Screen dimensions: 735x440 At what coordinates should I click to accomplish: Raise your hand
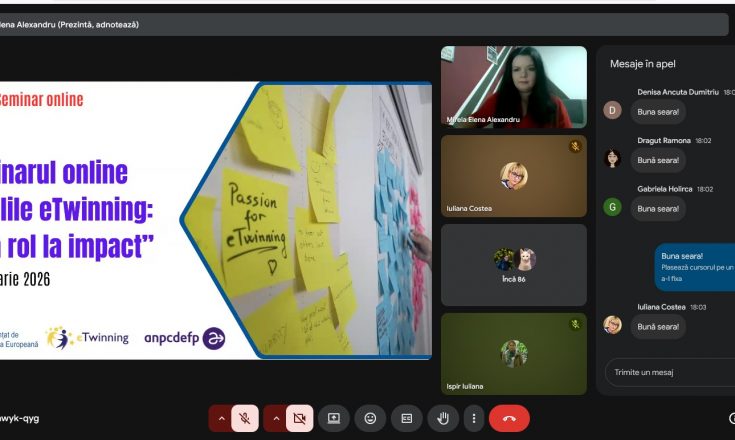[443, 418]
